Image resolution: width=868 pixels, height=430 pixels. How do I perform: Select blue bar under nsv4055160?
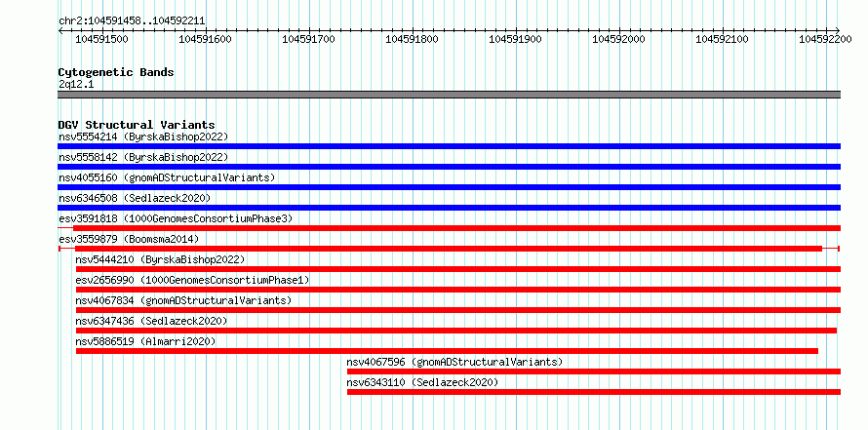click(449, 187)
